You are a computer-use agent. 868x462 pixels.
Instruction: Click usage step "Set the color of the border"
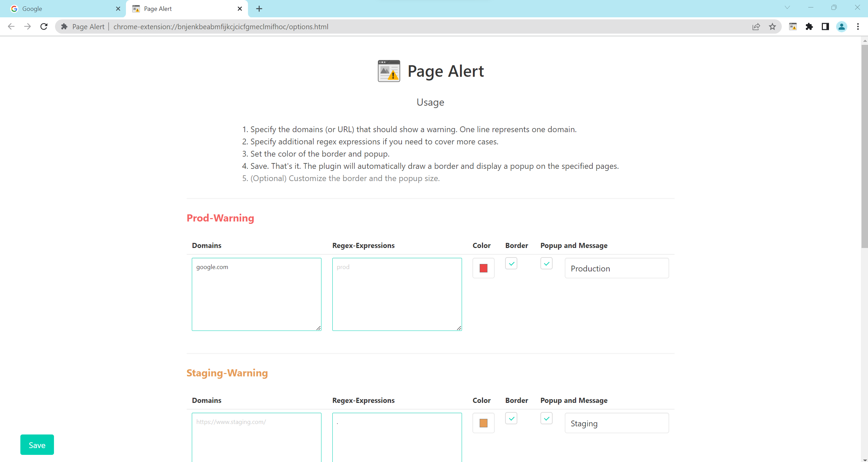pos(320,154)
